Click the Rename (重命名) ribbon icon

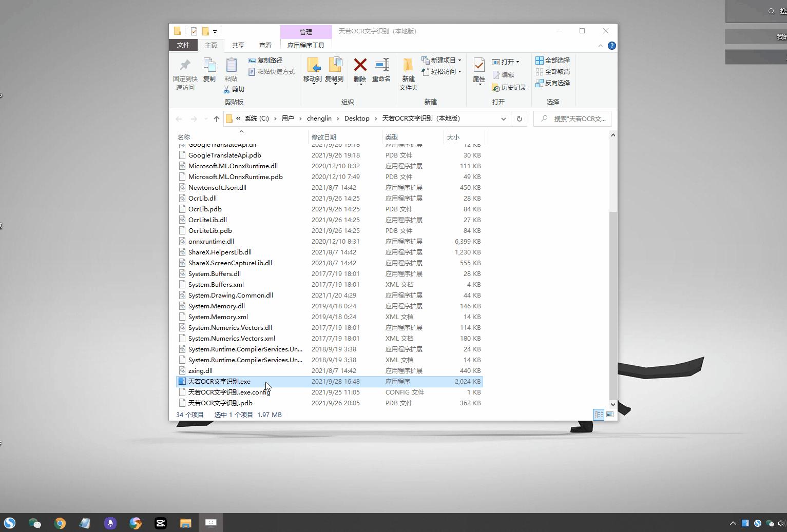coord(381,65)
